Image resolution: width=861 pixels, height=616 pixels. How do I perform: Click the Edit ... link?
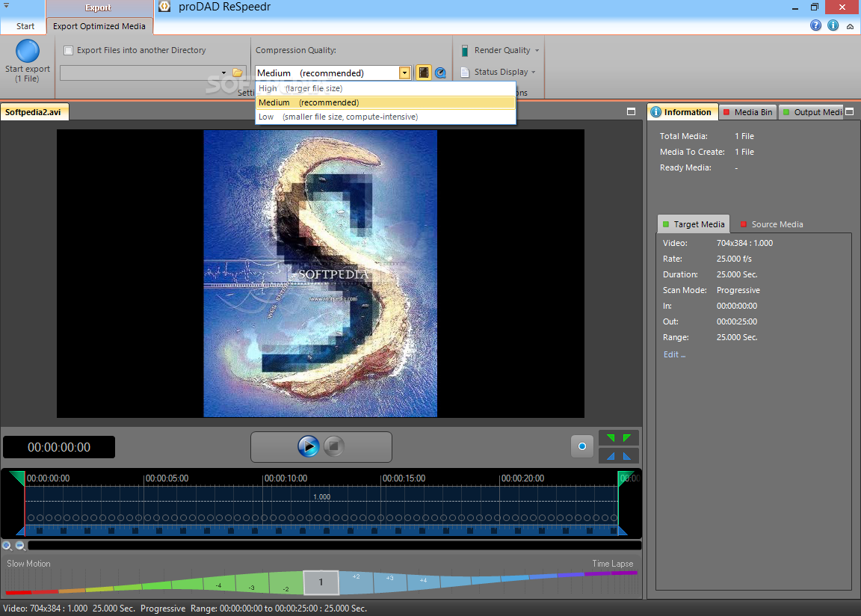674,354
